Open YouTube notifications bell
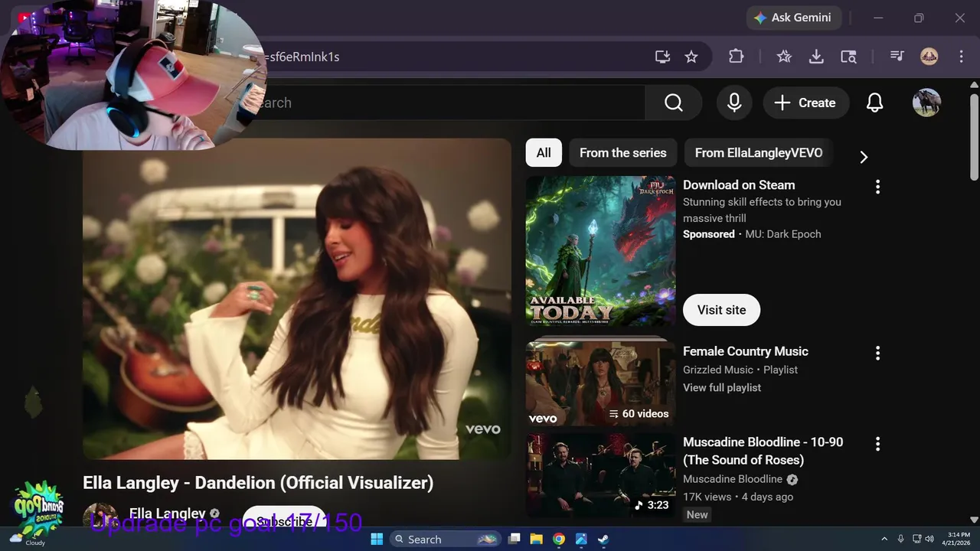Image resolution: width=980 pixels, height=551 pixels. pos(874,103)
